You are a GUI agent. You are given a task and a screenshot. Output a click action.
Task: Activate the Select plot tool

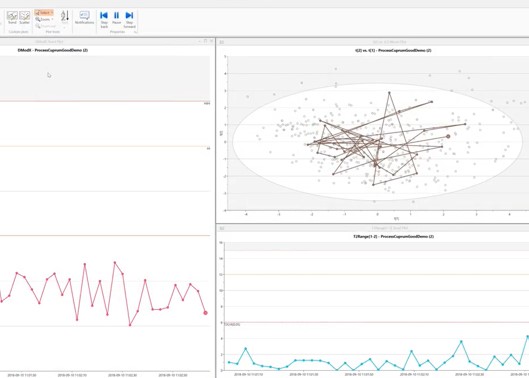(44, 13)
